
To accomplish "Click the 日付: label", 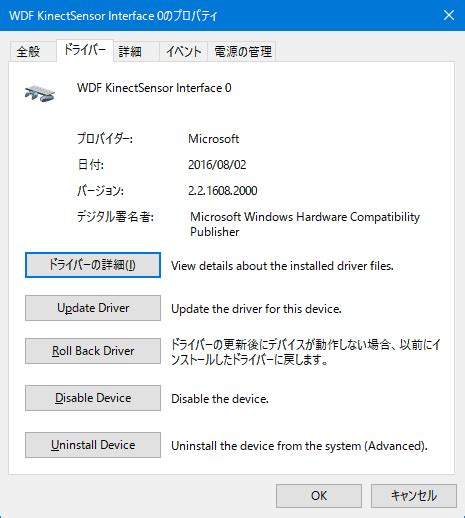I will tap(91, 164).
